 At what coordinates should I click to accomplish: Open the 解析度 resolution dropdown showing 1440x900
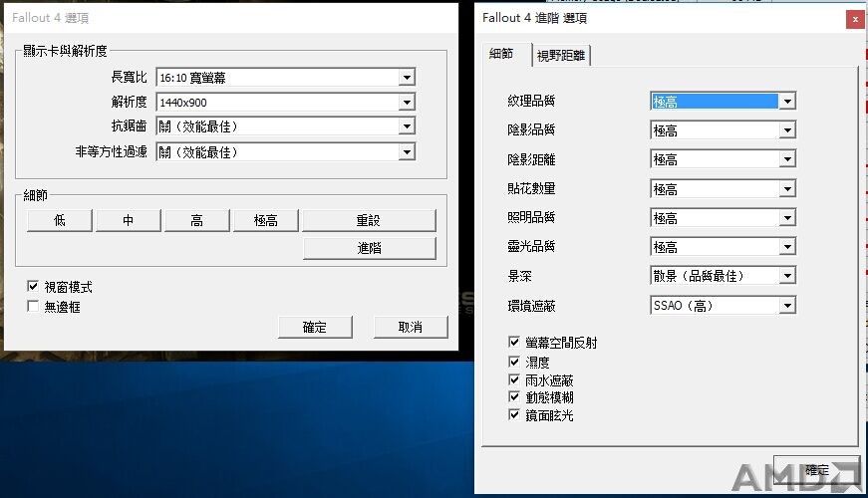tap(286, 103)
